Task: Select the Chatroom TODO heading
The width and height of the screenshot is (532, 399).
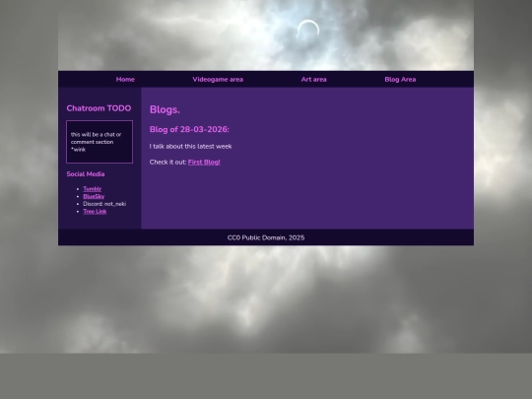Action: coord(99,108)
